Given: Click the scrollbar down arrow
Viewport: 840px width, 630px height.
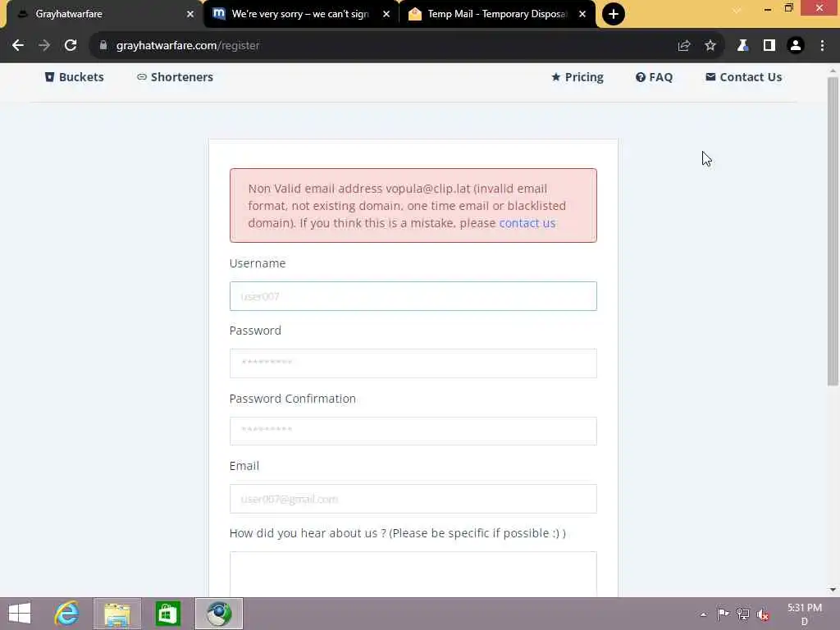Looking at the screenshot, I should pos(833,590).
